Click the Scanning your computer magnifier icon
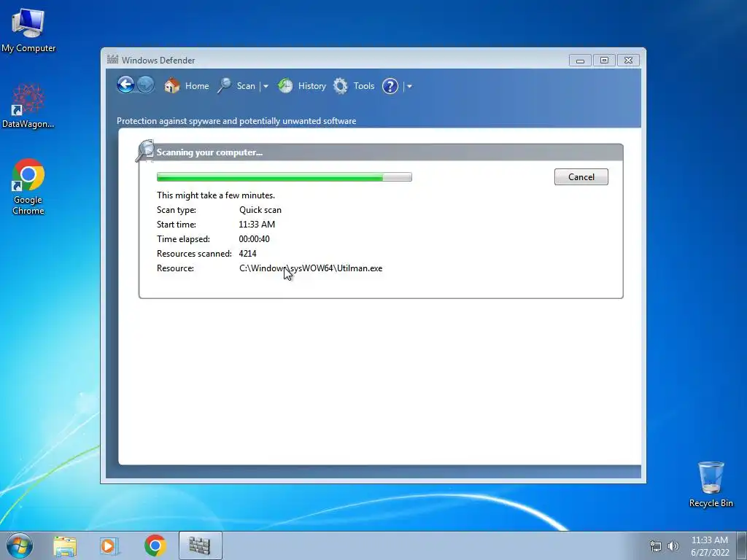Viewport: 747px width, 560px height. coord(145,151)
